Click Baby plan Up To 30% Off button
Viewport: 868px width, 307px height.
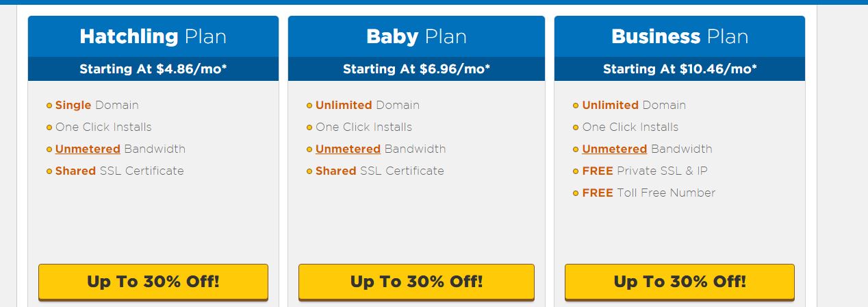[x=416, y=282]
